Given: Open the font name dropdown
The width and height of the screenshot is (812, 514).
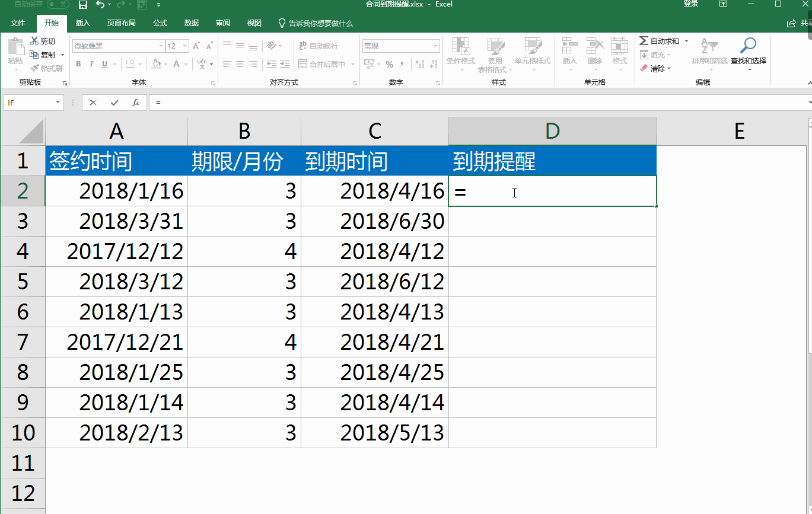Looking at the screenshot, I should coord(161,46).
